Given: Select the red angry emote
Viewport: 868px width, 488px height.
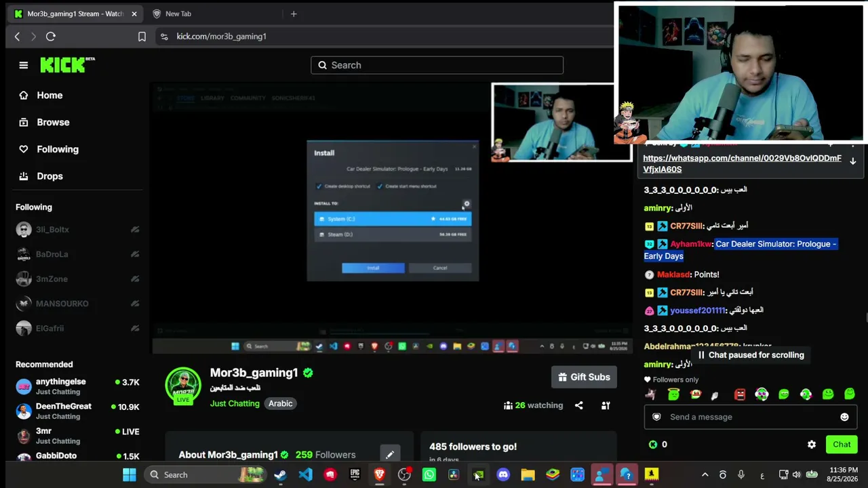Looking at the screenshot, I should [740, 394].
